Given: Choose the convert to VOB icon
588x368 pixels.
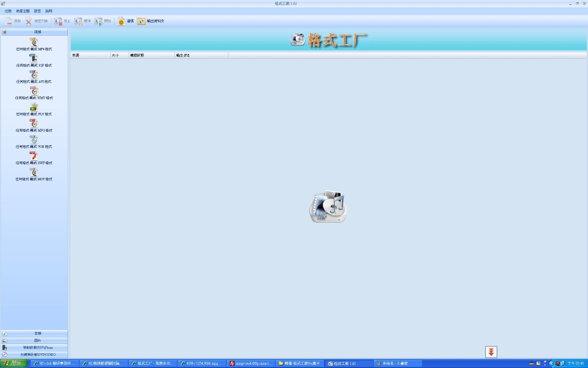Looking at the screenshot, I should (34, 140).
